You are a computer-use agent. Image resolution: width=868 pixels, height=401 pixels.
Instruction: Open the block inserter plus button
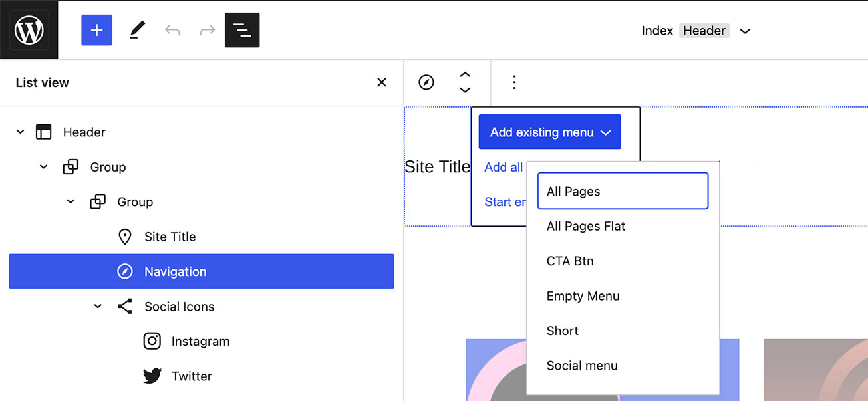point(97,30)
